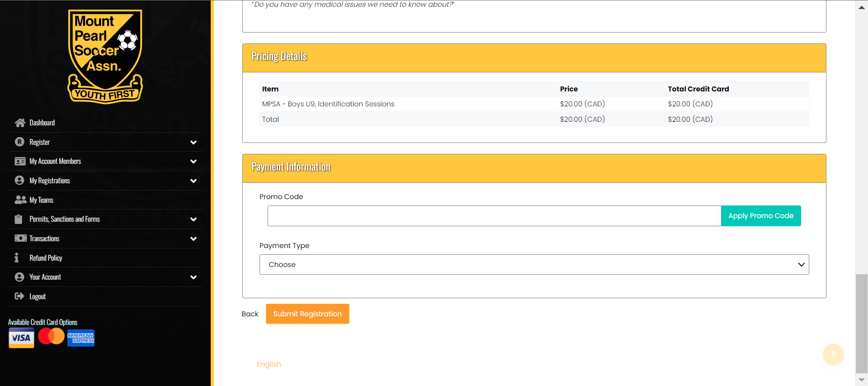Click the English language link
Viewport: 868px width, 386px height.
tap(269, 364)
